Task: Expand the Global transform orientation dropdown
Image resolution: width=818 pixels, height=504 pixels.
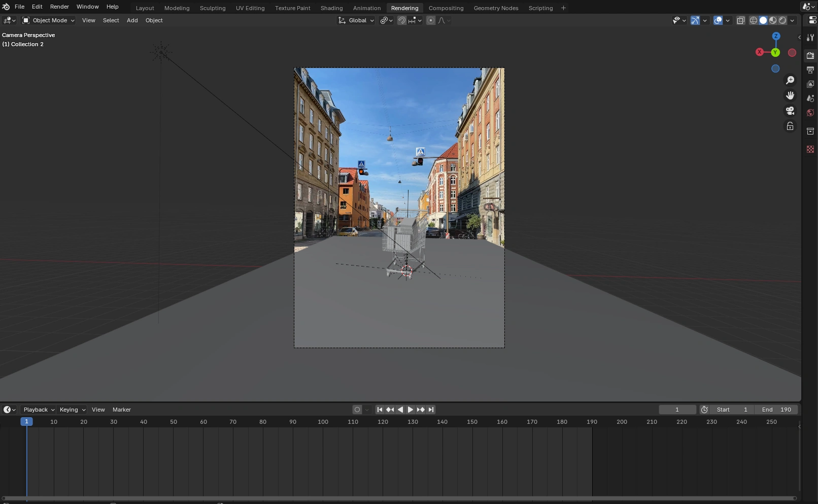Action: click(x=357, y=20)
